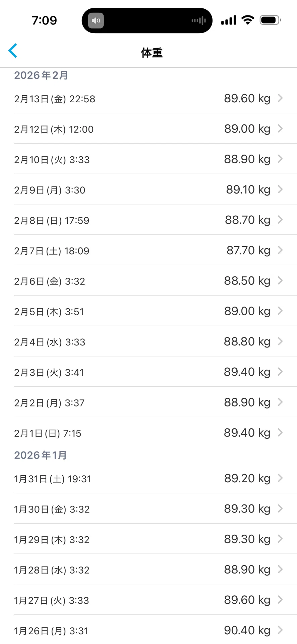Image resolution: width=297 pixels, height=644 pixels.
Task: Tap the 2026年1月 section header
Action: pos(41,455)
